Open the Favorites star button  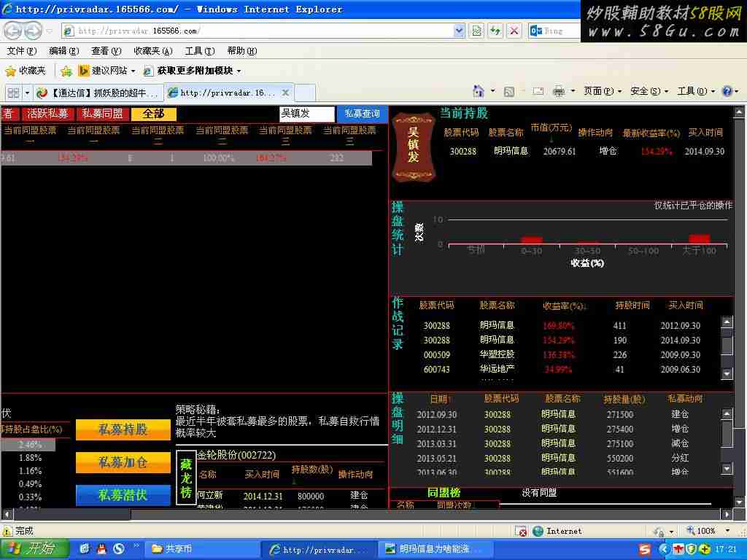coord(26,71)
